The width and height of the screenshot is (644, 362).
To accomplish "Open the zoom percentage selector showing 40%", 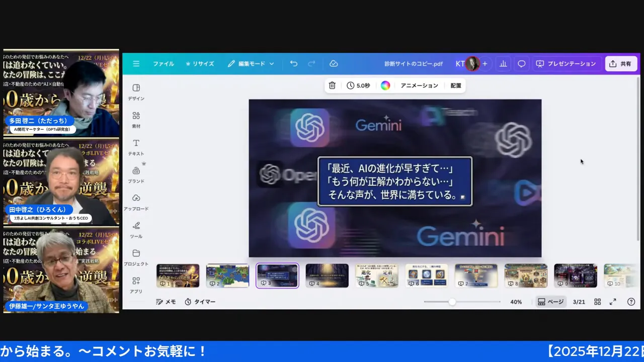I will click(516, 302).
